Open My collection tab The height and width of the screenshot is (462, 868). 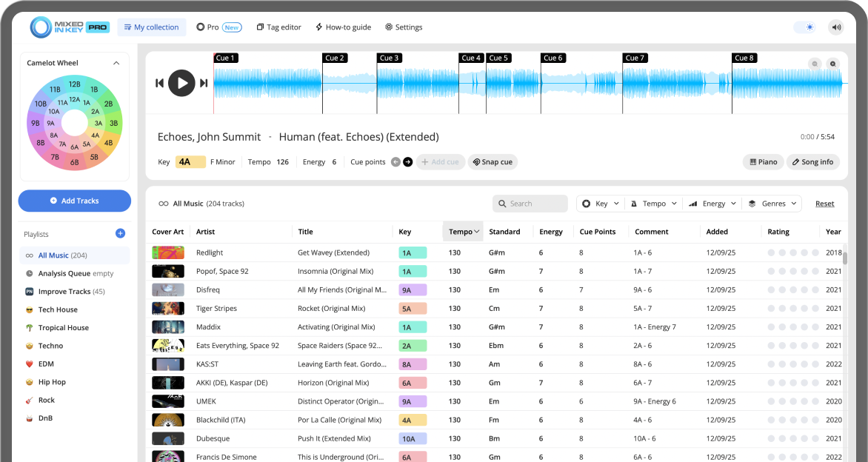152,27
